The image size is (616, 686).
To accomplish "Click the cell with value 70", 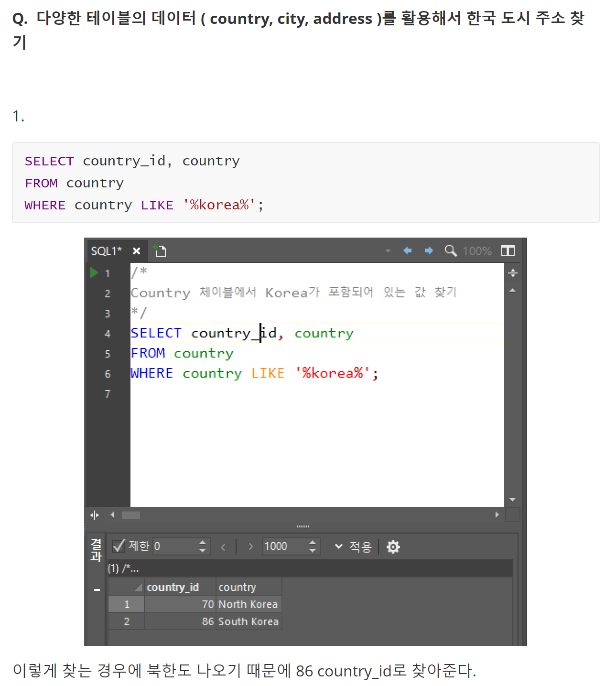I will (180, 604).
